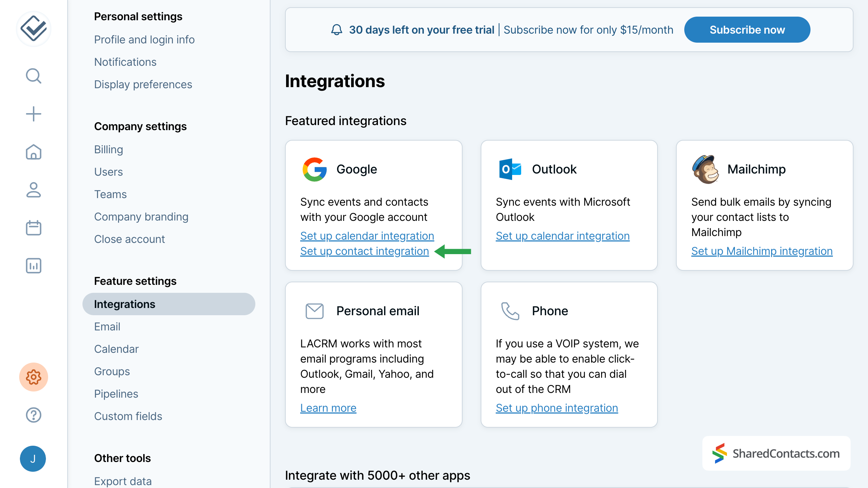
Task: Click the Subscribe now button
Action: click(x=747, y=30)
